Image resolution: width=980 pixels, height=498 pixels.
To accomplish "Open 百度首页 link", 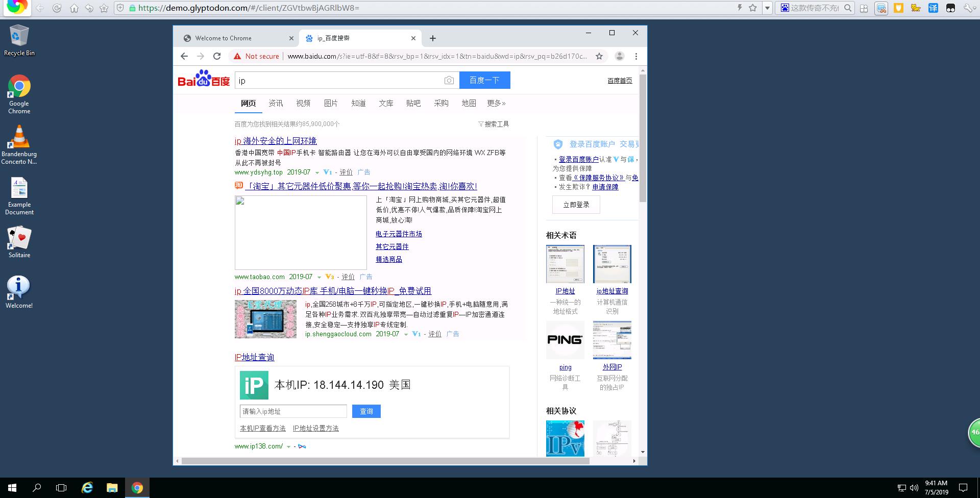I will [x=620, y=81].
